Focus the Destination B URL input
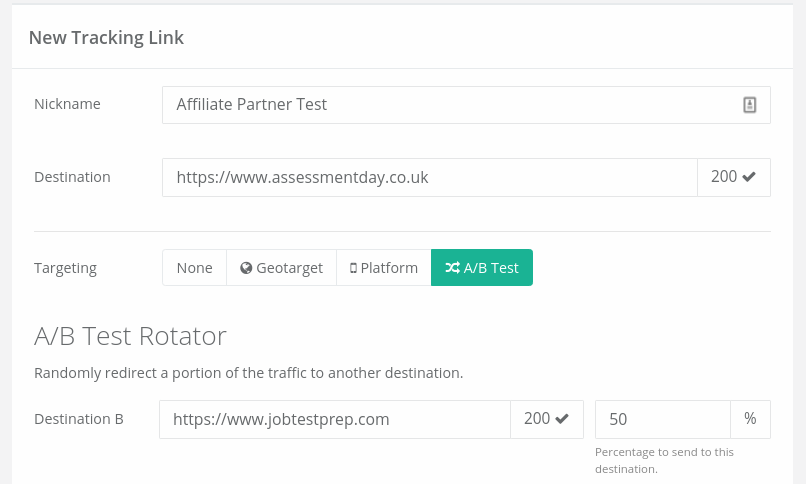The width and height of the screenshot is (806, 484). pos(335,419)
